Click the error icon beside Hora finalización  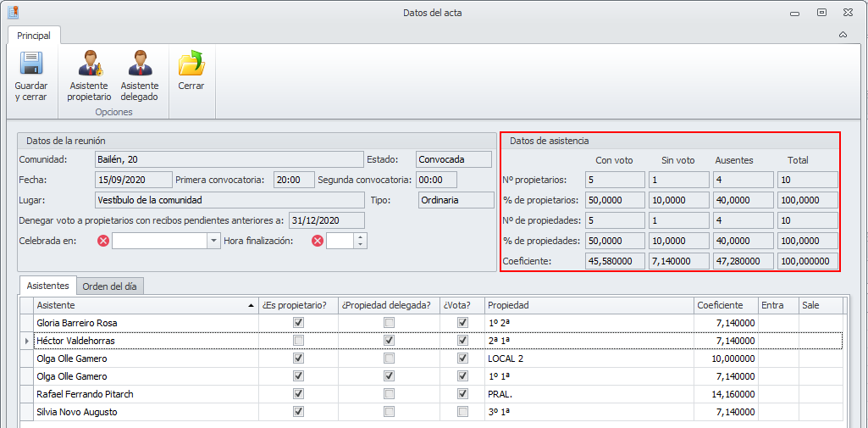[x=318, y=241]
